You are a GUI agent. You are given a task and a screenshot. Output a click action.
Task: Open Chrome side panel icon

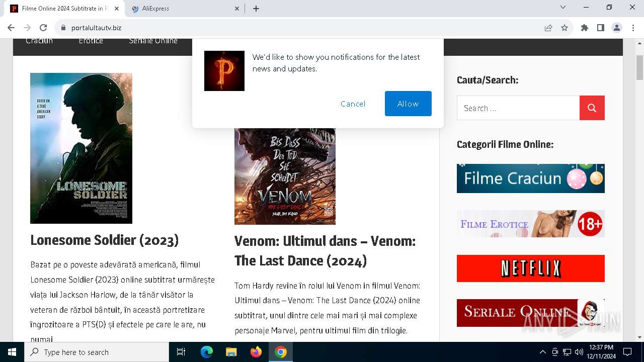click(601, 28)
